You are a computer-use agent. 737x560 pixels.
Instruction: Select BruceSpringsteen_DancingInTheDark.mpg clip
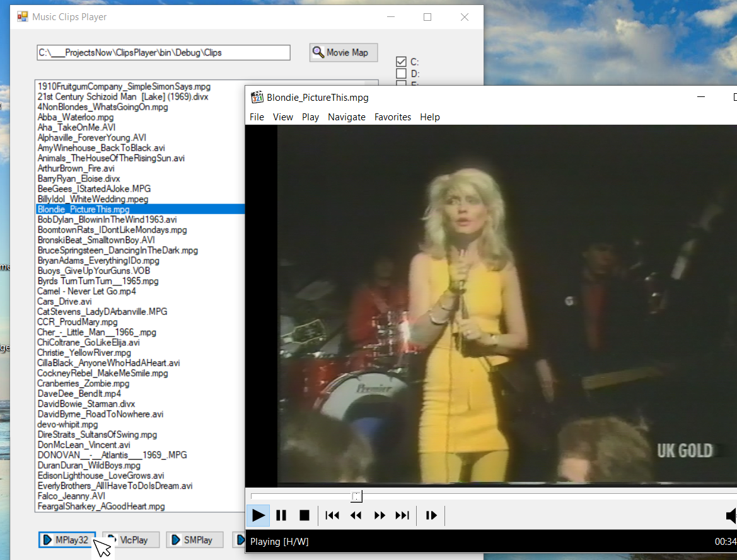coord(117,251)
